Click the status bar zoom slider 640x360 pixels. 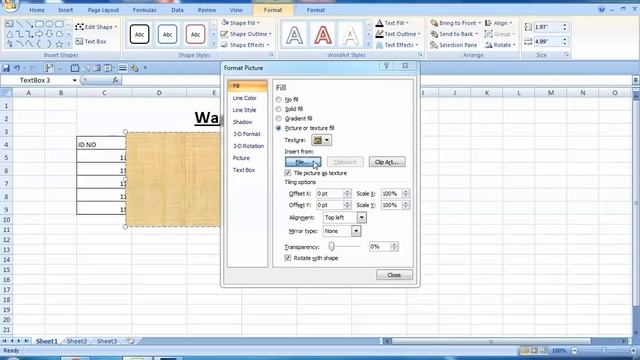[603, 351]
